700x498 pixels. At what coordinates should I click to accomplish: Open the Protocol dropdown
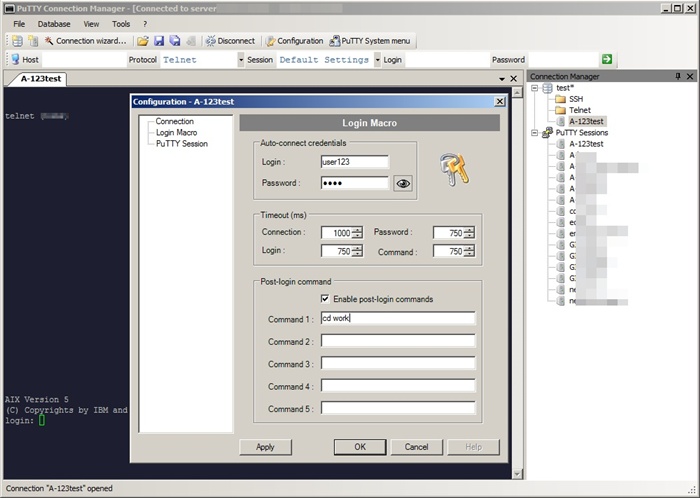(241, 59)
